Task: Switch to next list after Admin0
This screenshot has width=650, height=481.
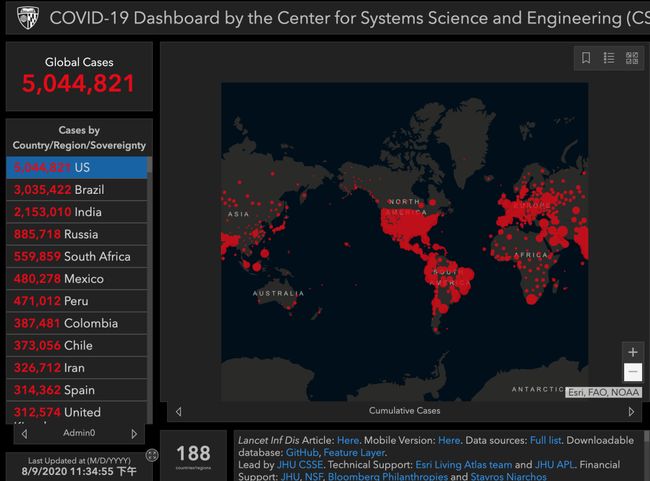Action: pos(134,434)
